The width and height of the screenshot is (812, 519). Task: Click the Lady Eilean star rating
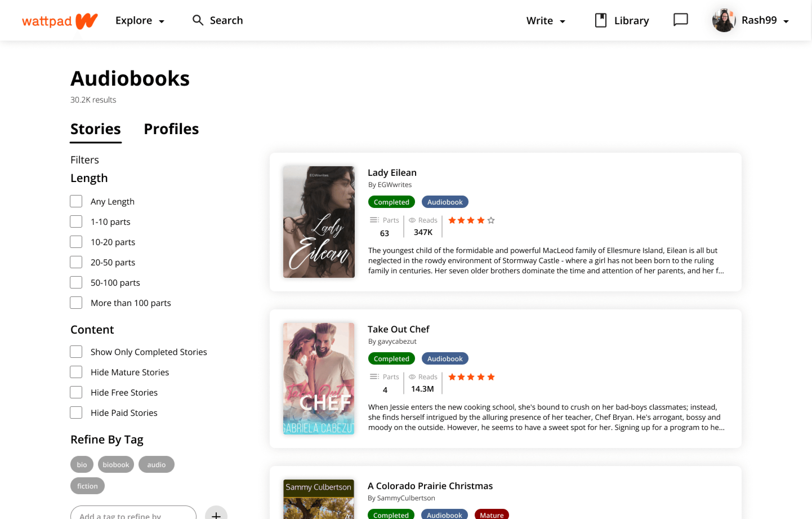[471, 220]
